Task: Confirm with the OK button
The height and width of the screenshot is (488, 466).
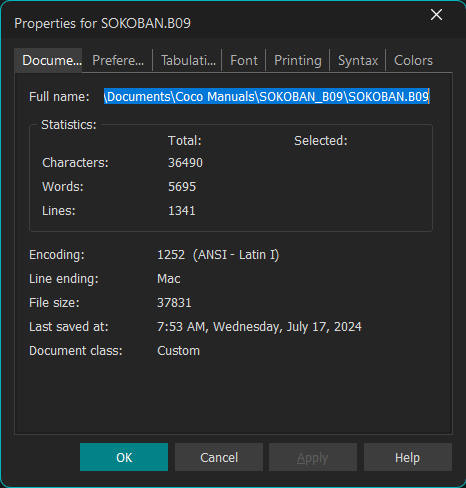Action: pyautogui.click(x=124, y=457)
